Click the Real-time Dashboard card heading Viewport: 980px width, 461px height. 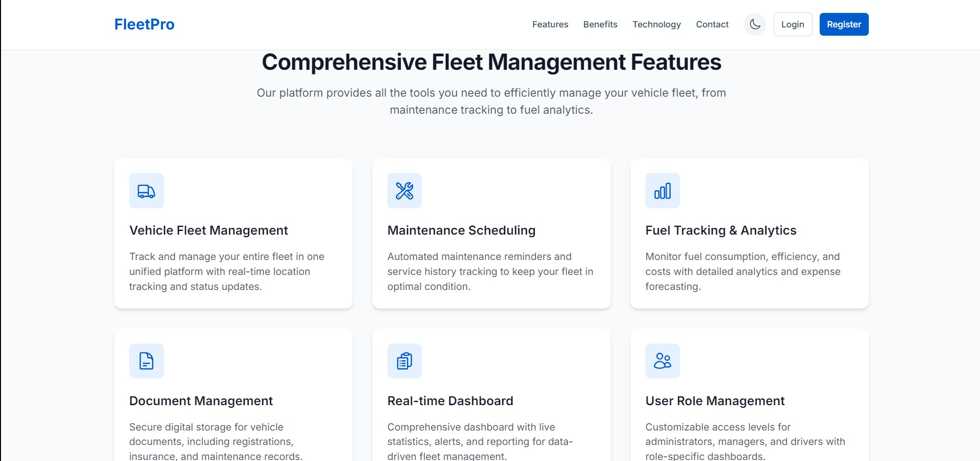[x=450, y=401]
